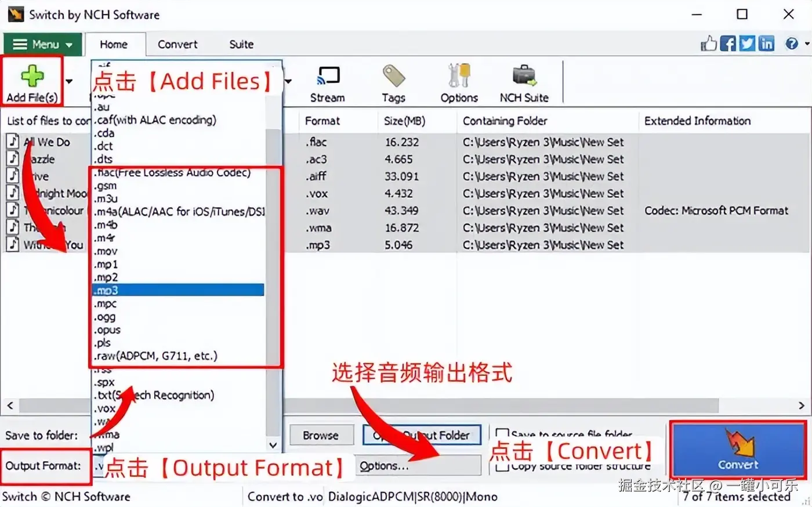The image size is (812, 507).
Task: Open the green Menu dropdown
Action: click(42, 44)
